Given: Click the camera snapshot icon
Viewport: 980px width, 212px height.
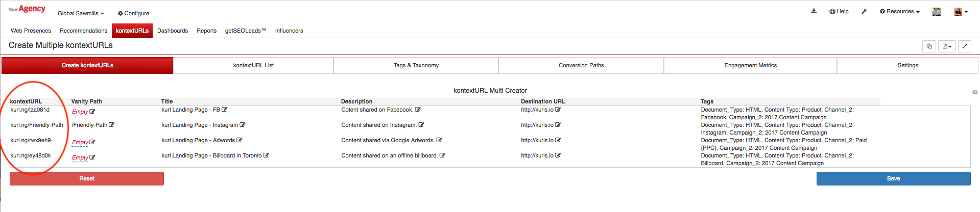Looking at the screenshot, I should click(x=975, y=92).
